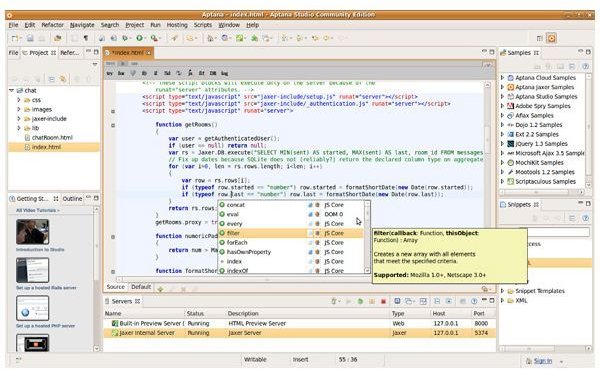
Task: Toggle code folding marker beside script runat server
Action: click(x=113, y=111)
